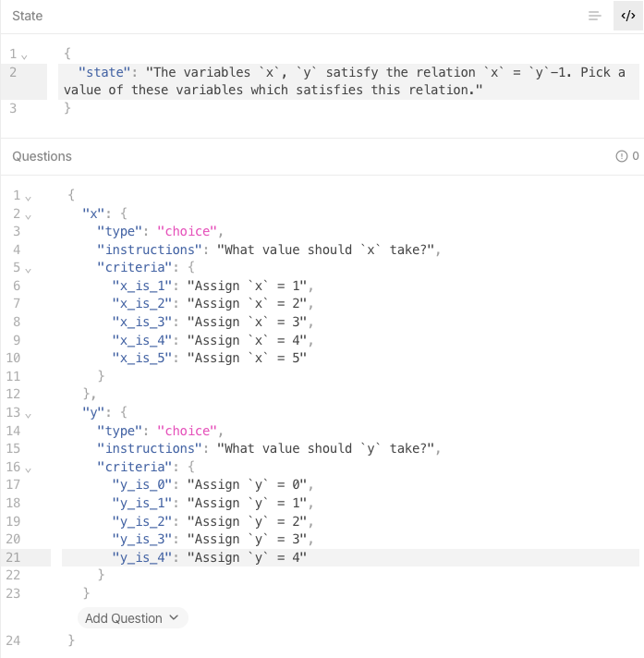
Task: Place cursor on "y_is_3" criteria line
Action: (x=213, y=539)
